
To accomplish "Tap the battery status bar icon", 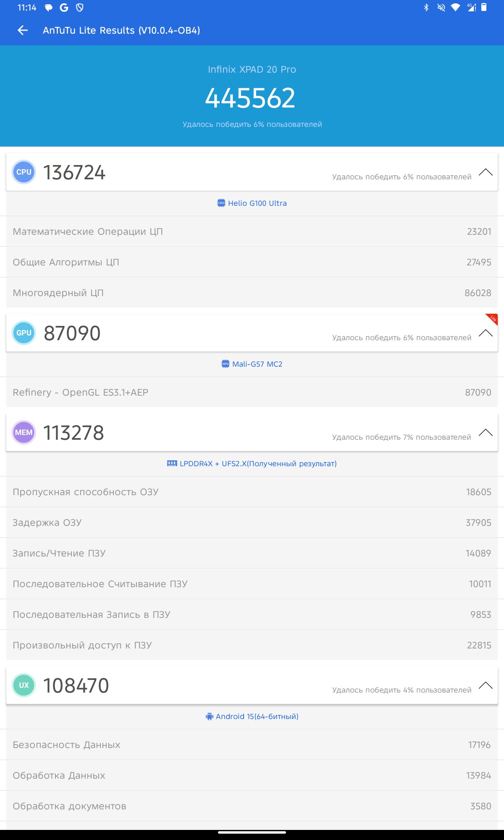I will [x=484, y=8].
